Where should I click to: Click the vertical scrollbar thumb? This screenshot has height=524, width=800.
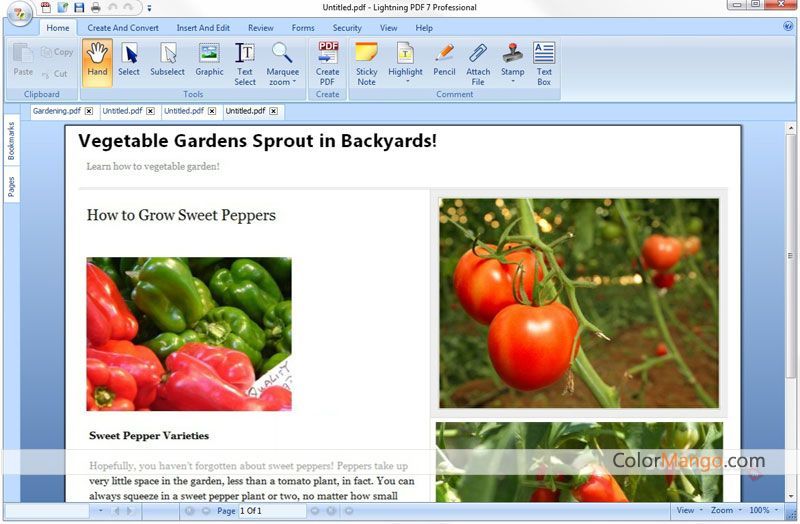(791, 255)
